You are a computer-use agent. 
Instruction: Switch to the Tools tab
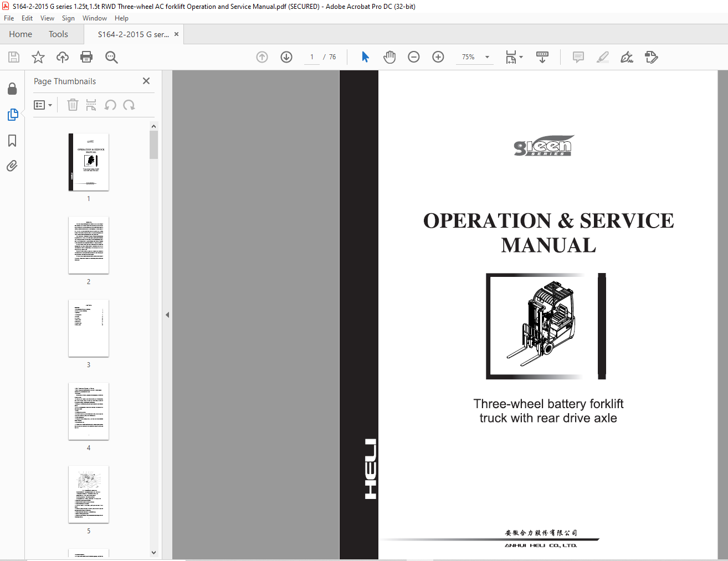point(58,34)
